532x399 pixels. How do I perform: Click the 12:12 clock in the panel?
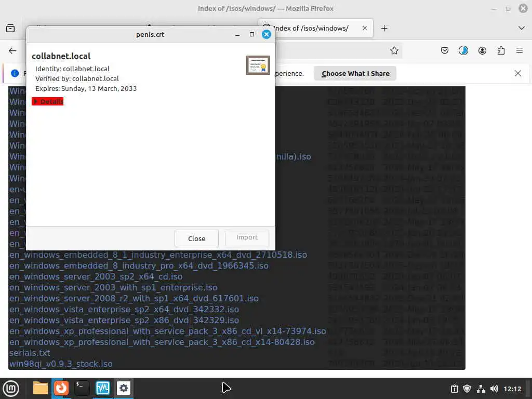[x=512, y=389]
